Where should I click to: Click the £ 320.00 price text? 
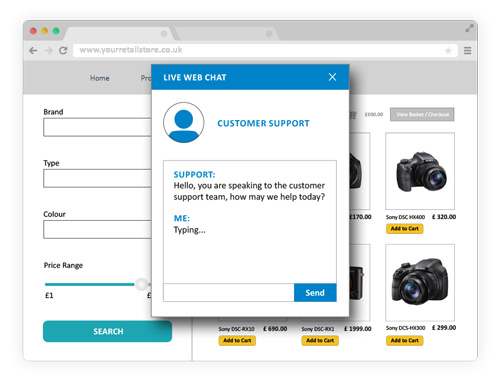(444, 217)
